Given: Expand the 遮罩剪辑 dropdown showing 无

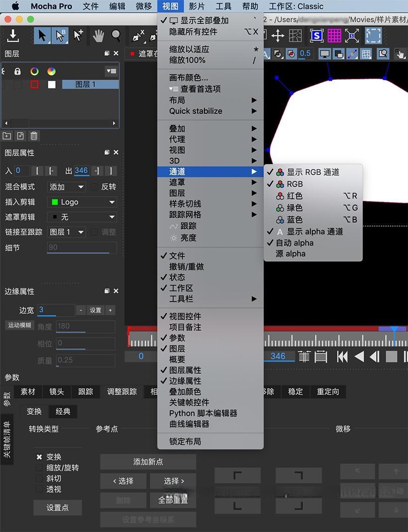Looking at the screenshot, I should 82,217.
